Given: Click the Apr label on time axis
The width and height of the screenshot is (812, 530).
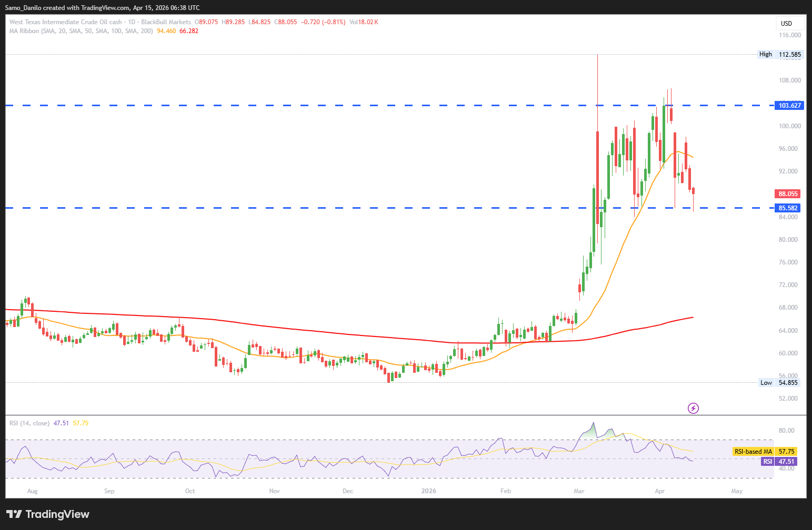Looking at the screenshot, I should 659,491.
